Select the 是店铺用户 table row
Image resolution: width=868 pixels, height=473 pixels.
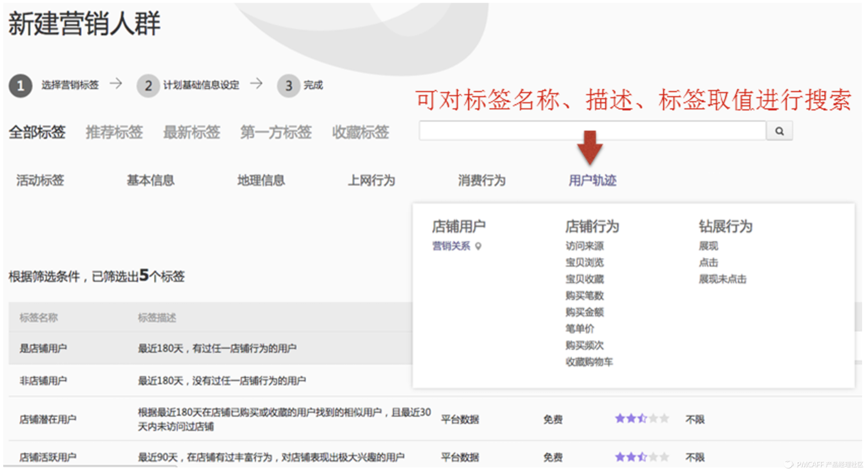click(208, 348)
